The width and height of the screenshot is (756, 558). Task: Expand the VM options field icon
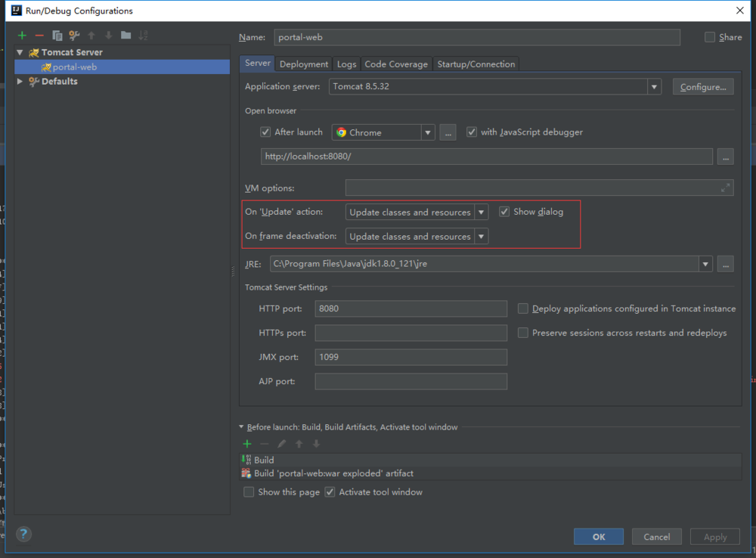tap(726, 188)
